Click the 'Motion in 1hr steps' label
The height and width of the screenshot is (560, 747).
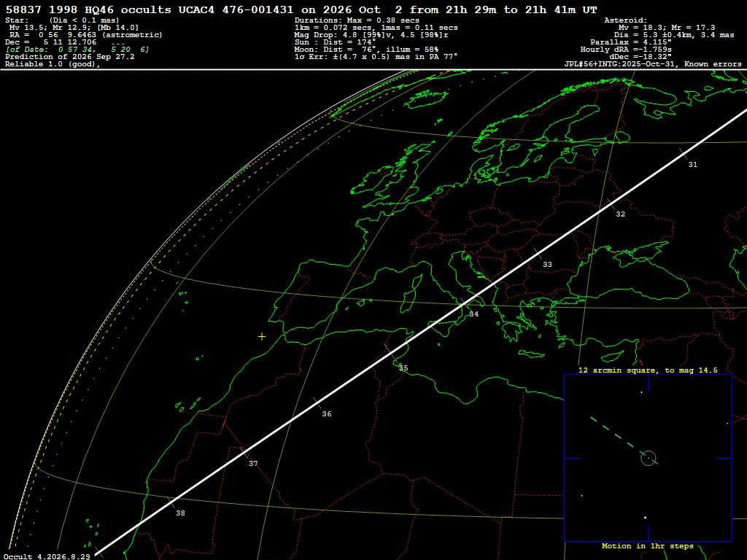(648, 545)
